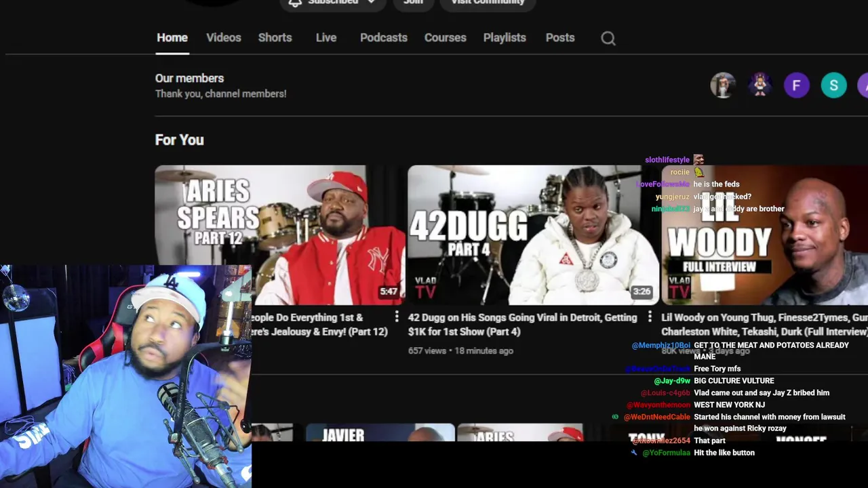The width and height of the screenshot is (868, 488).
Task: Click the "WEST NEW YORK NJ" chat message
Action: [729, 405]
